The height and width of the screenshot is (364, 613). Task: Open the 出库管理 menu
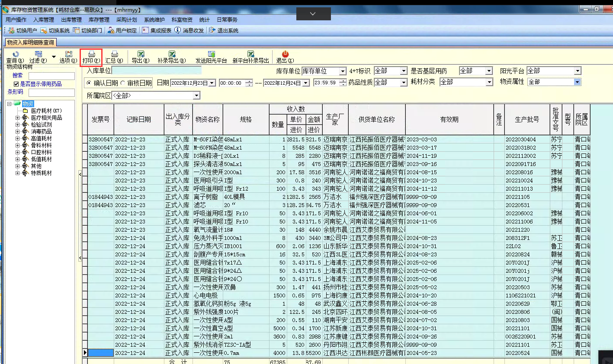[71, 19]
